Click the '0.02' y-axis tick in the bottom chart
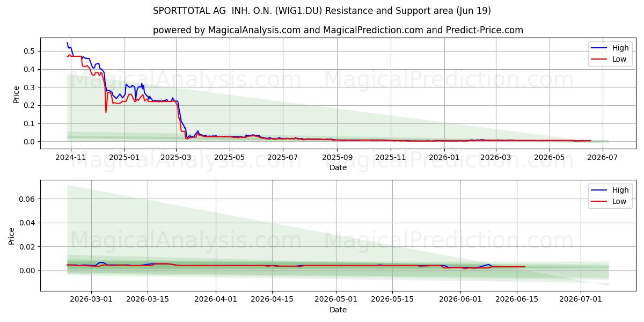 [x=28, y=247]
